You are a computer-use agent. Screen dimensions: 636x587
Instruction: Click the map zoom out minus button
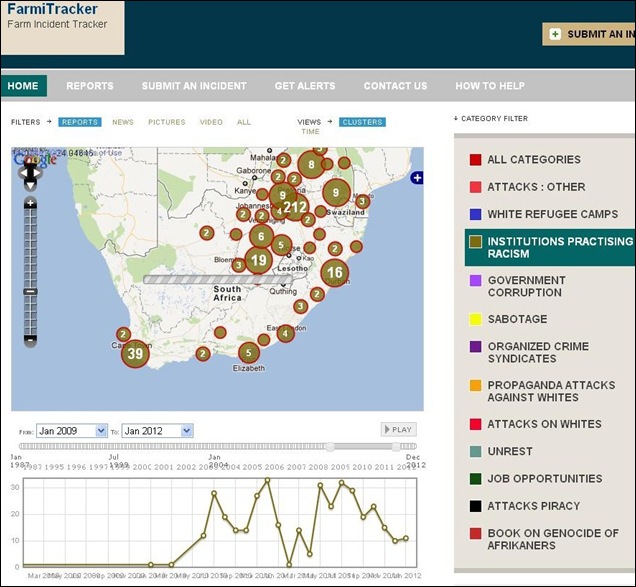point(31,340)
